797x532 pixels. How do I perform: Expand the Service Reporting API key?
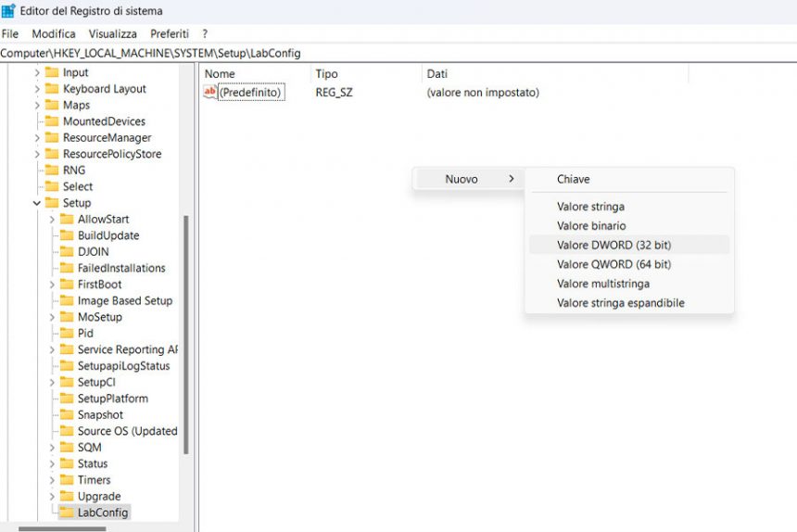52,349
